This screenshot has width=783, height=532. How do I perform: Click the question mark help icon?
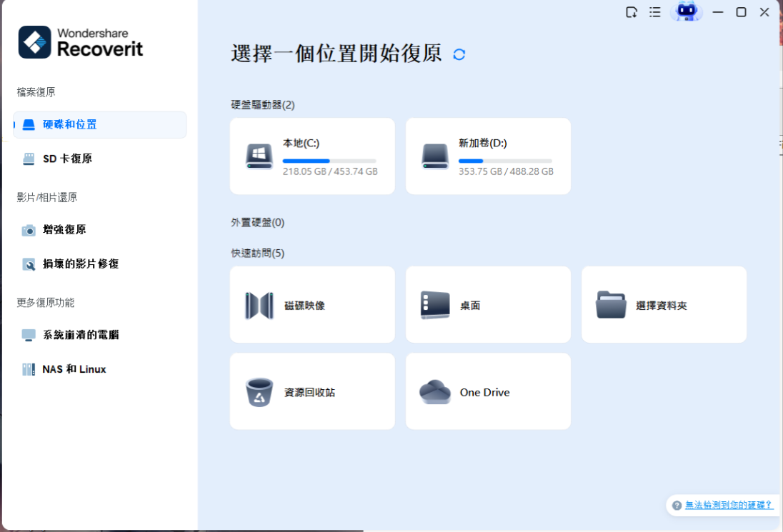[x=677, y=506]
